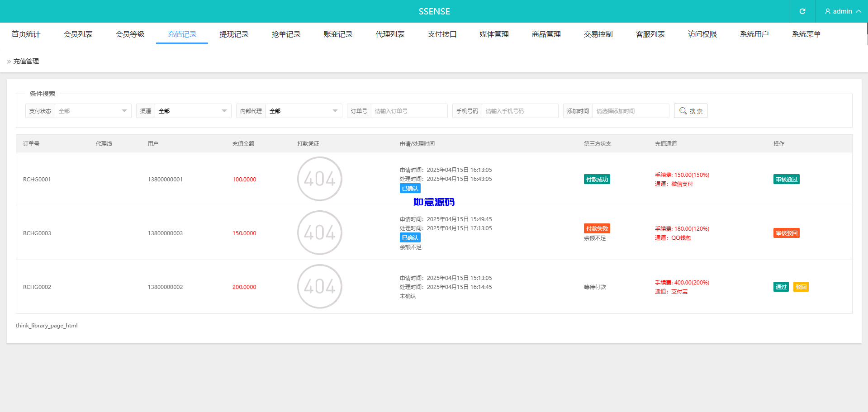Open the 商品管理 tab
This screenshot has width=868, height=412.
tap(546, 34)
